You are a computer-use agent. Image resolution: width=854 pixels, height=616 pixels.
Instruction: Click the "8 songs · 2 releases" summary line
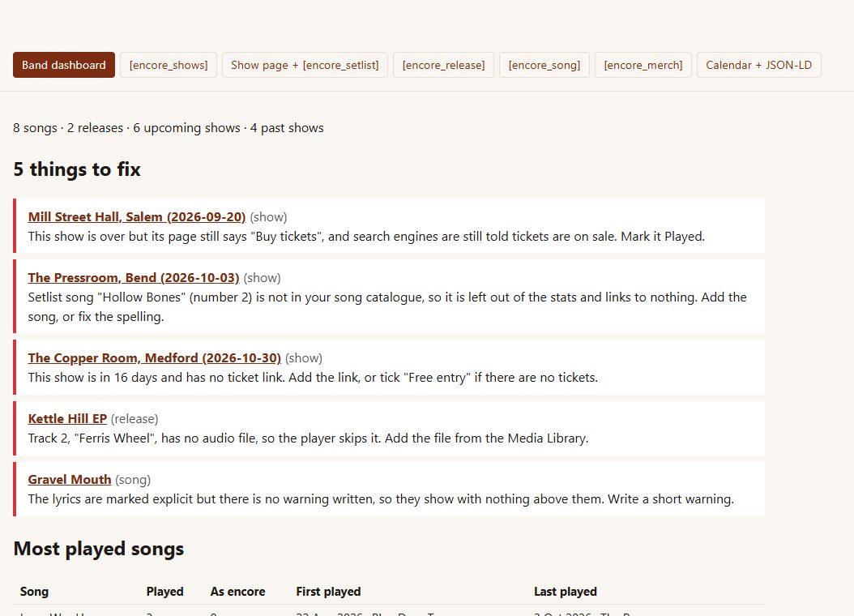tap(169, 128)
